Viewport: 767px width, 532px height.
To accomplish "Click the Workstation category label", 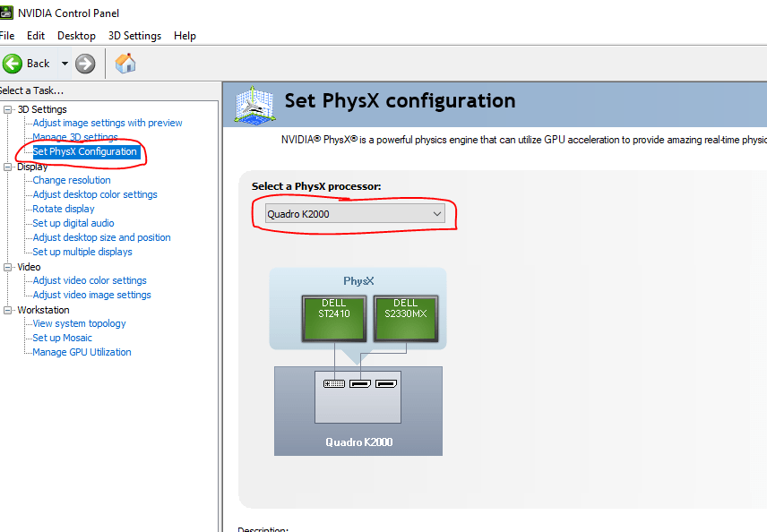I will tap(44, 310).
